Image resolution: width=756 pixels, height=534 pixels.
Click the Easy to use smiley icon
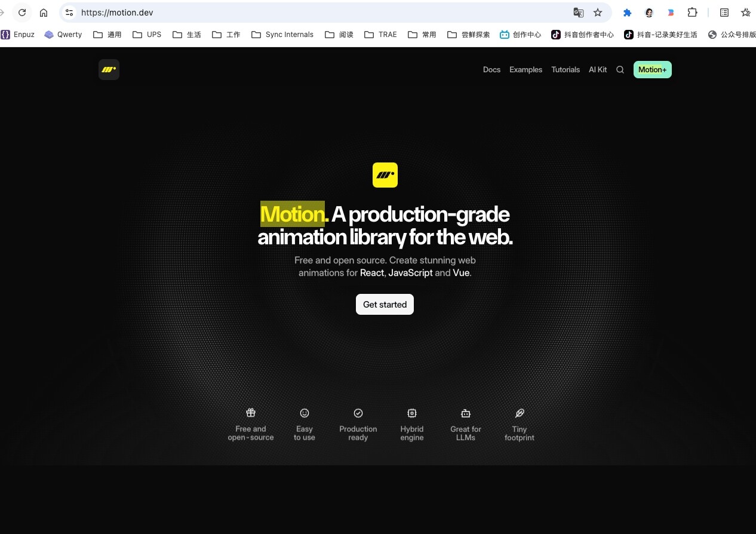pyautogui.click(x=305, y=413)
